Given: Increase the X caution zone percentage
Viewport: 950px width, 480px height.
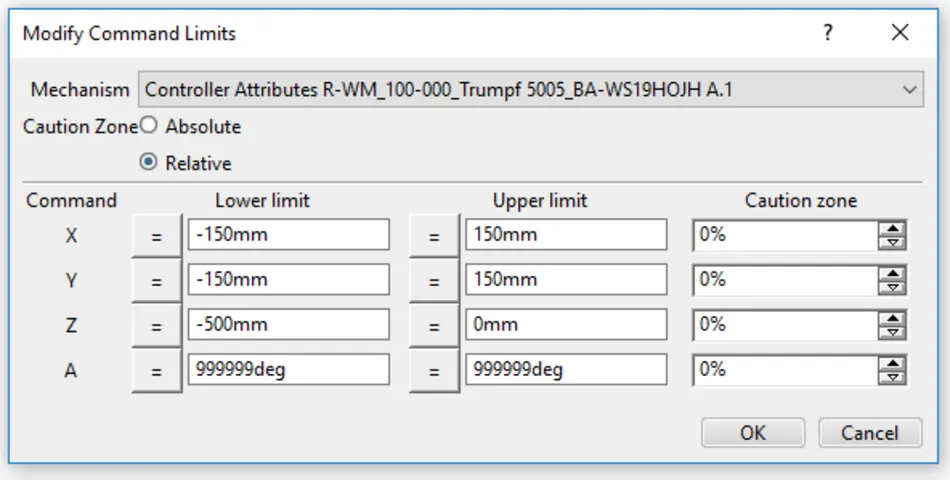Looking at the screenshot, I should pos(894,229).
